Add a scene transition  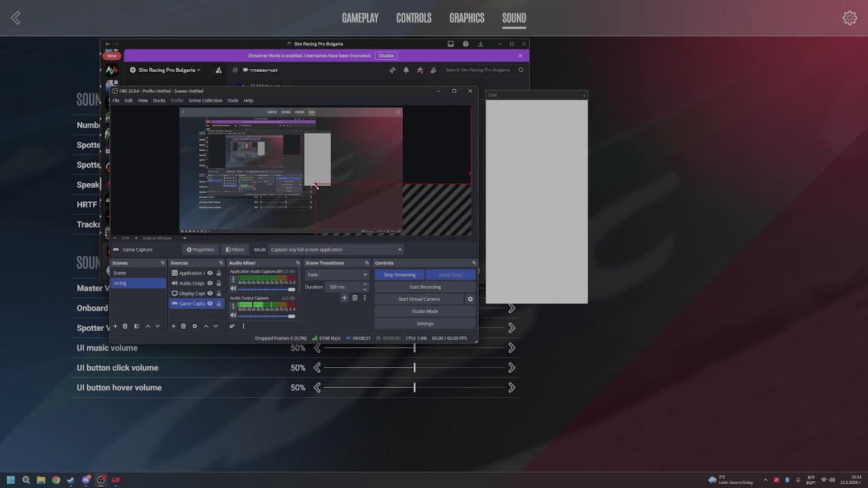point(344,298)
